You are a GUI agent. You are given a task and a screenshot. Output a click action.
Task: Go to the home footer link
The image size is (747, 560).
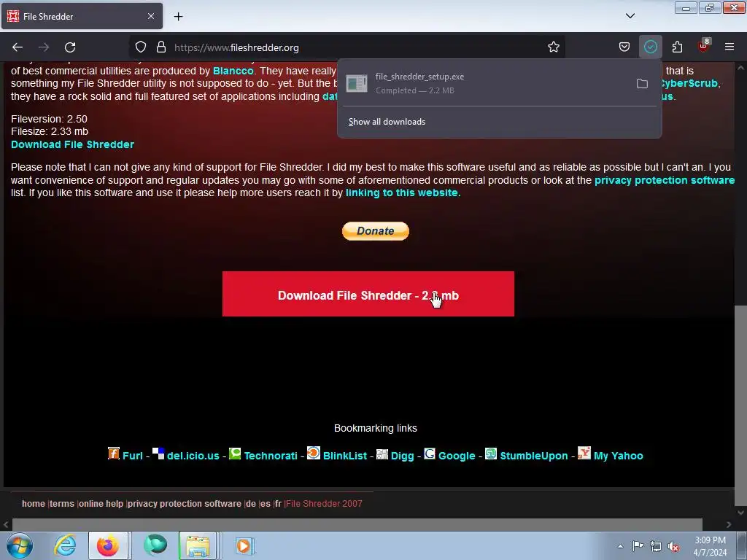(34, 504)
